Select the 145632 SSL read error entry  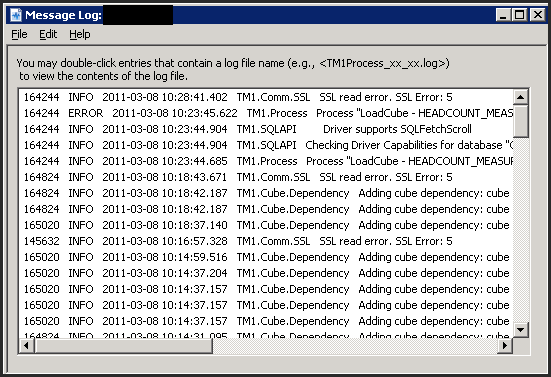pos(266,241)
